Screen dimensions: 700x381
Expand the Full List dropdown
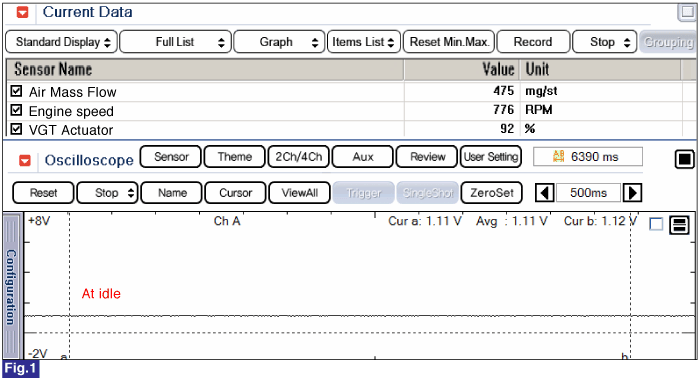(x=175, y=42)
